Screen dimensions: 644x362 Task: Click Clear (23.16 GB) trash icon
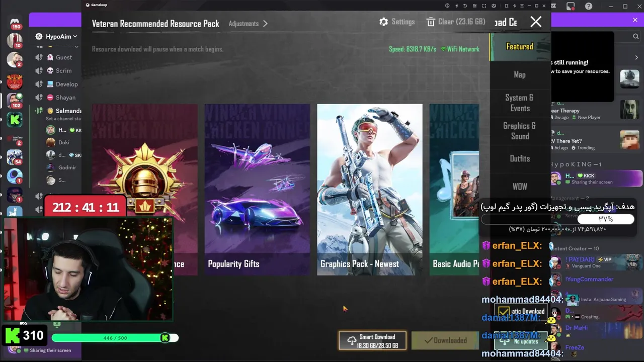431,22
